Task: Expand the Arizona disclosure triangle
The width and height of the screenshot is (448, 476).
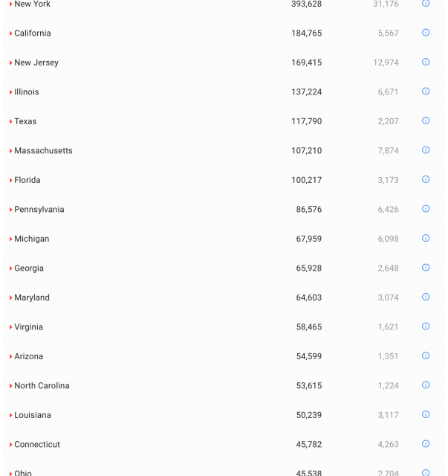Action: tap(10, 357)
